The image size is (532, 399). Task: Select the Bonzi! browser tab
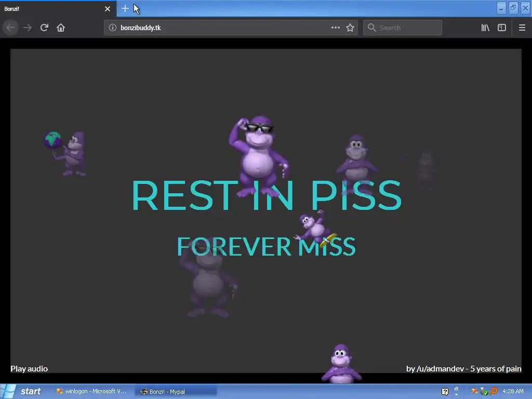click(58, 9)
